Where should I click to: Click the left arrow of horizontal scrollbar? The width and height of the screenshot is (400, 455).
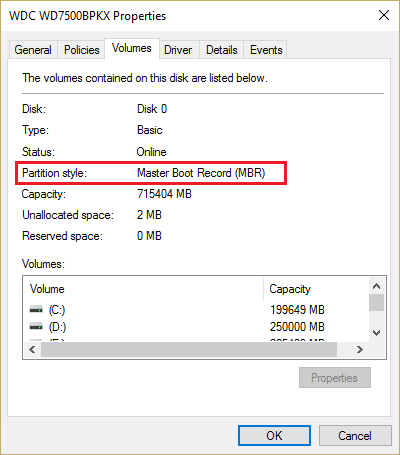click(x=32, y=349)
